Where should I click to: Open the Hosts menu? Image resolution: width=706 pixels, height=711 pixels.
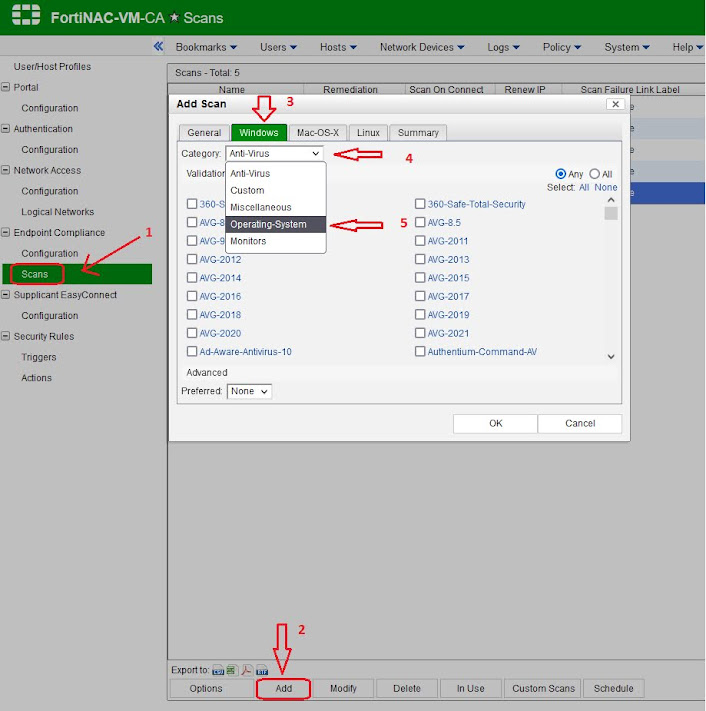click(338, 47)
